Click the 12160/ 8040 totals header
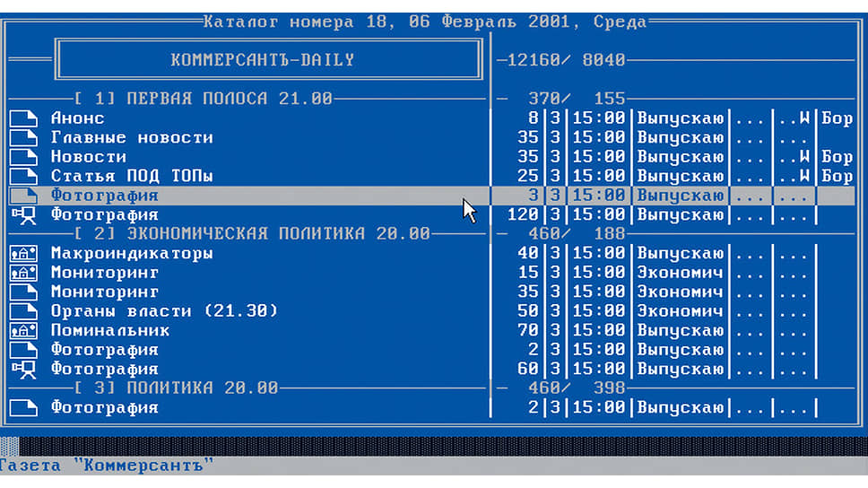The image size is (868, 488). [x=566, y=60]
